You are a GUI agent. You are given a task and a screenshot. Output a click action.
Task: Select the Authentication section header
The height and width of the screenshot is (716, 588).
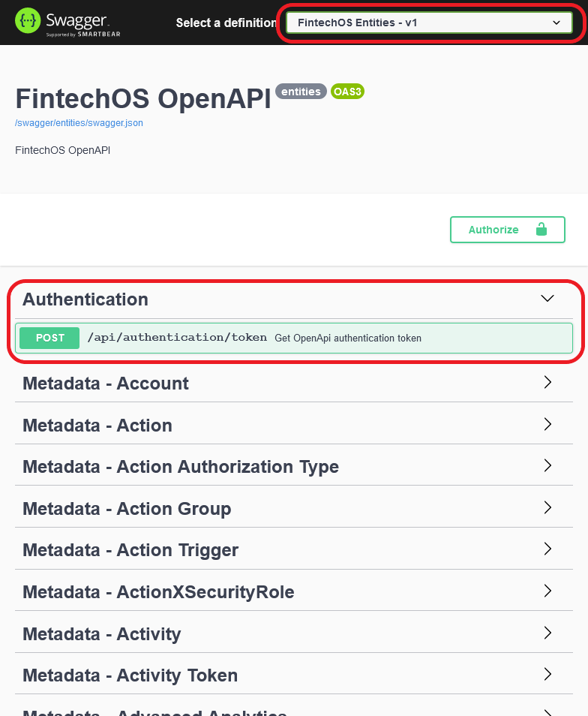tap(85, 299)
